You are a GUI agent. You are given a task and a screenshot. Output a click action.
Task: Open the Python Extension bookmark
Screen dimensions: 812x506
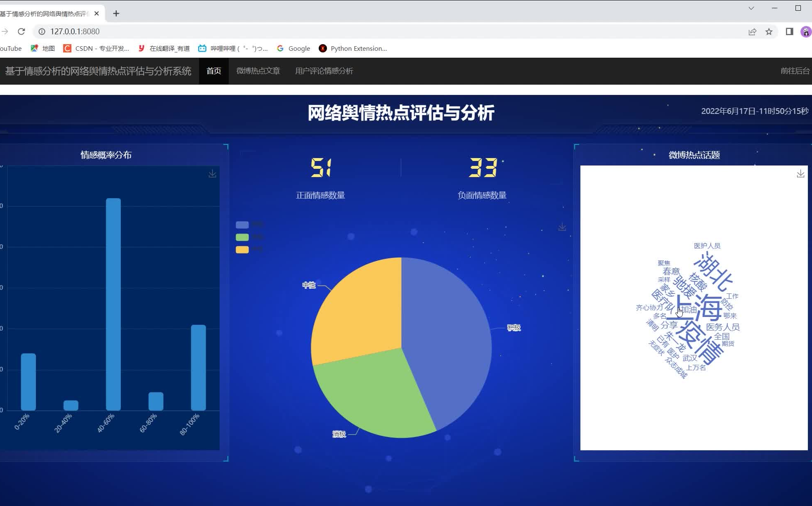[353, 48]
